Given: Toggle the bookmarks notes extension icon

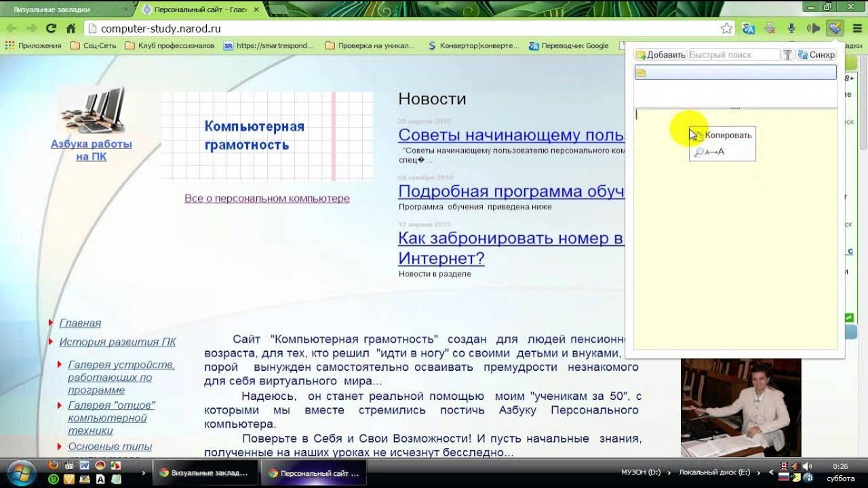Looking at the screenshot, I should (x=835, y=28).
